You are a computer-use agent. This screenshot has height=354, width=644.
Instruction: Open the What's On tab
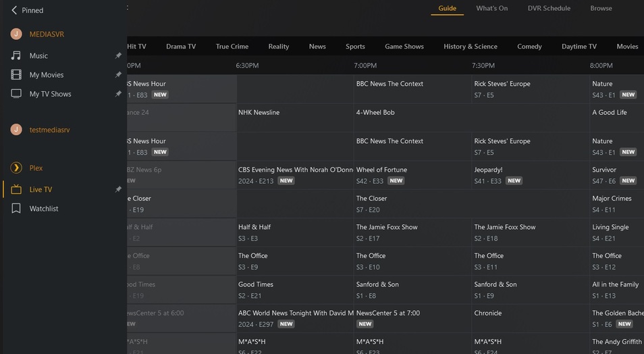pos(491,8)
